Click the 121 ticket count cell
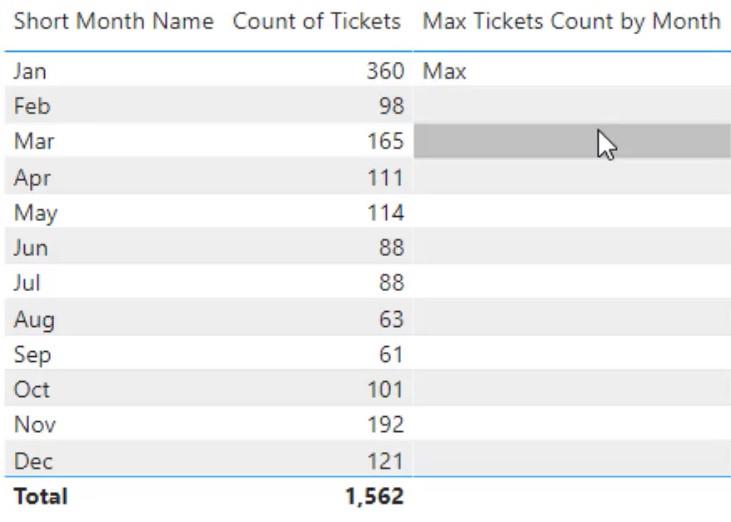 point(385,461)
